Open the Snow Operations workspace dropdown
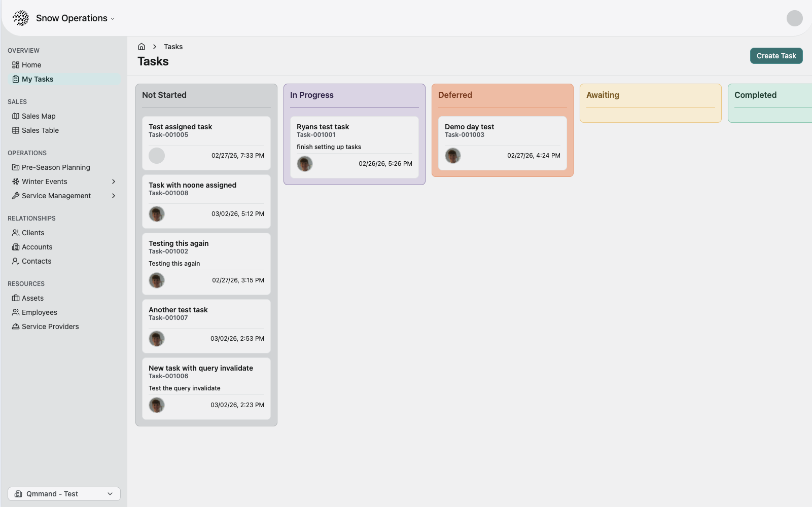This screenshot has height=507, width=812. click(75, 18)
